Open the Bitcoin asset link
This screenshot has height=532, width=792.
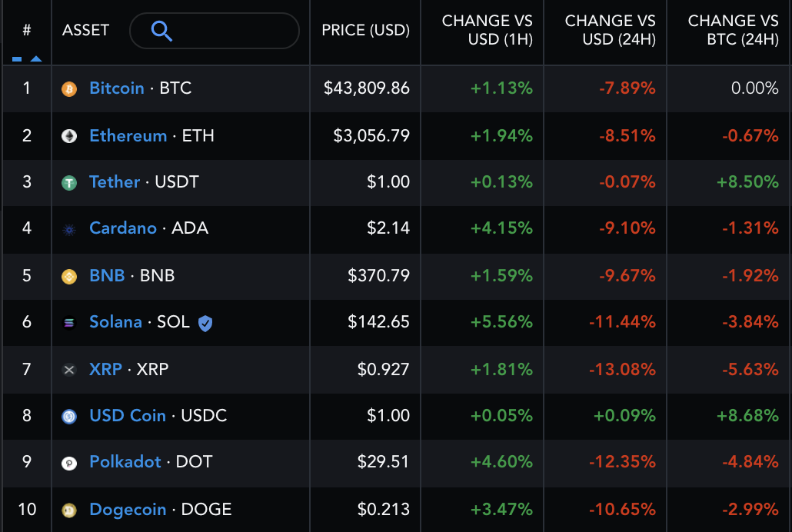point(117,88)
